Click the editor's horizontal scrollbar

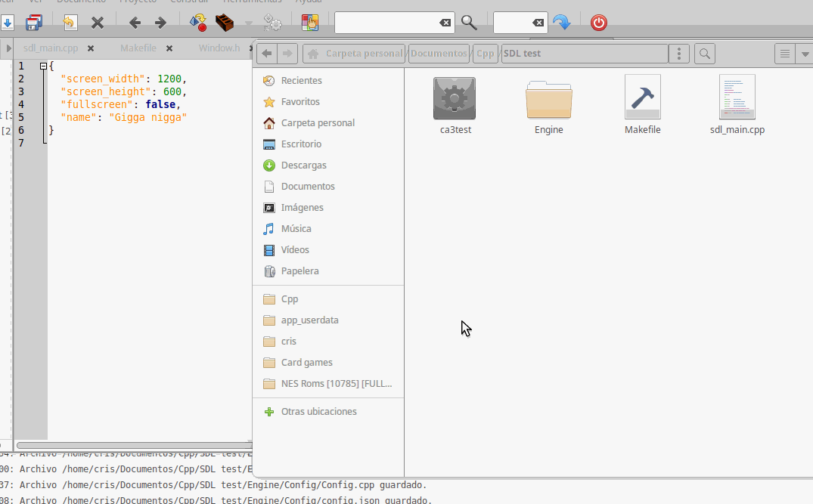click(x=135, y=446)
